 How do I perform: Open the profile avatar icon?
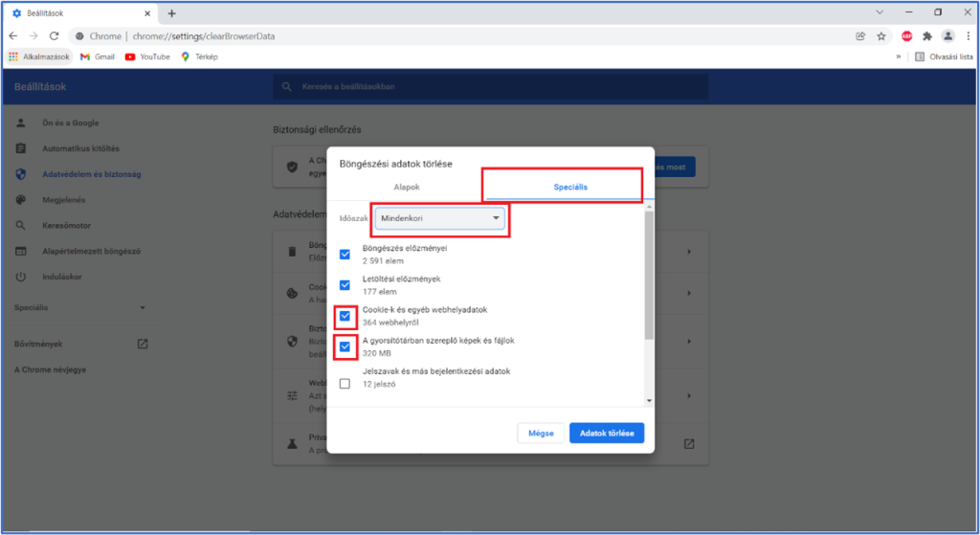(x=947, y=36)
